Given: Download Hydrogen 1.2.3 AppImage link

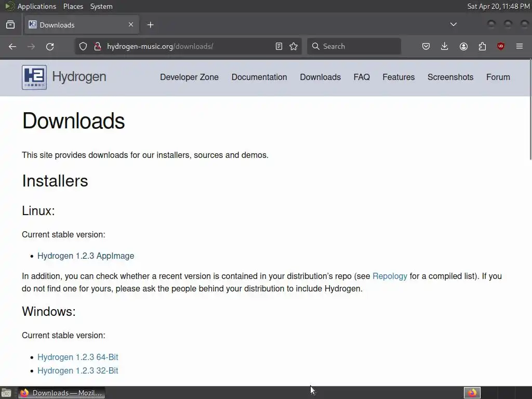Looking at the screenshot, I should tap(86, 256).
